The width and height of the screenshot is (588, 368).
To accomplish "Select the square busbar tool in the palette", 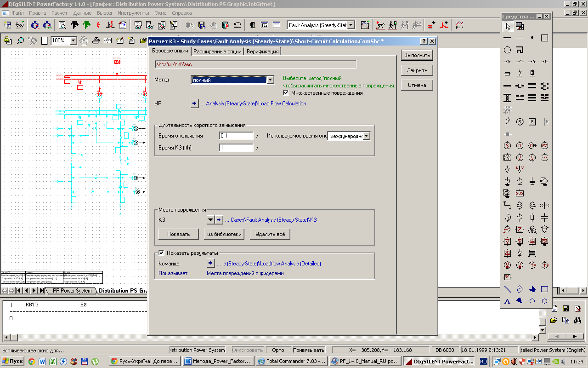I will coord(544,38).
